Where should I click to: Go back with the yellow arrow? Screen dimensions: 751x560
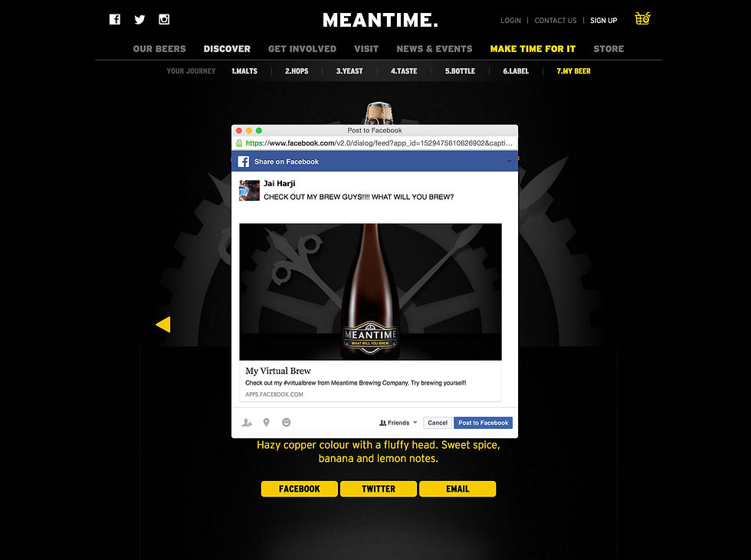pyautogui.click(x=163, y=325)
